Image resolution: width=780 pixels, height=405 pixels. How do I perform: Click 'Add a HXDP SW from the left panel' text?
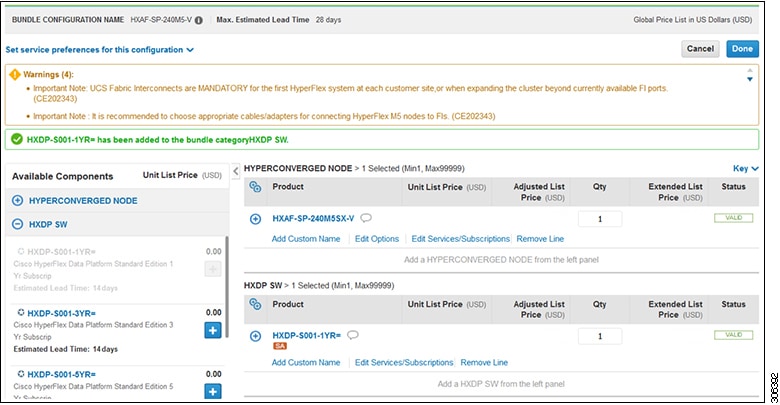501,384
